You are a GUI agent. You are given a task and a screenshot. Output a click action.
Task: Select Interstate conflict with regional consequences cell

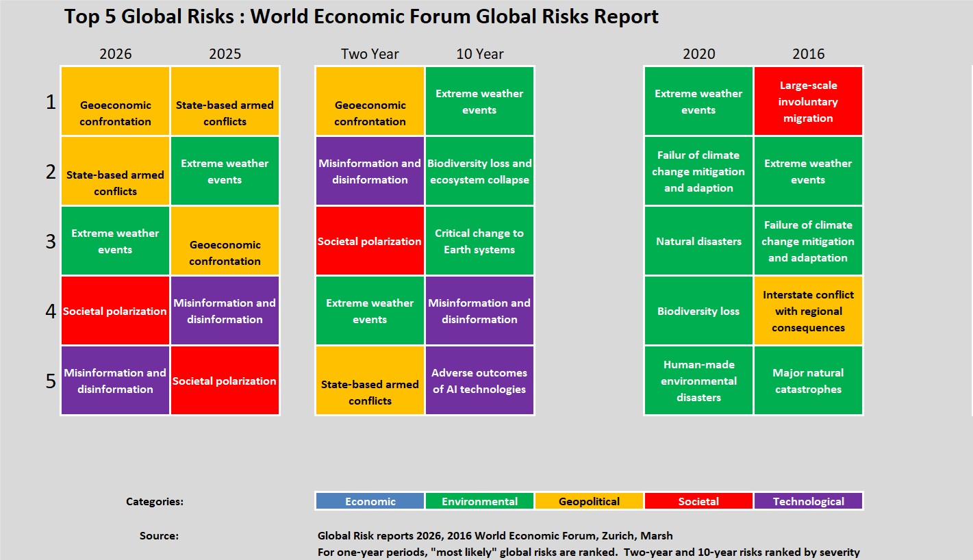pos(808,311)
